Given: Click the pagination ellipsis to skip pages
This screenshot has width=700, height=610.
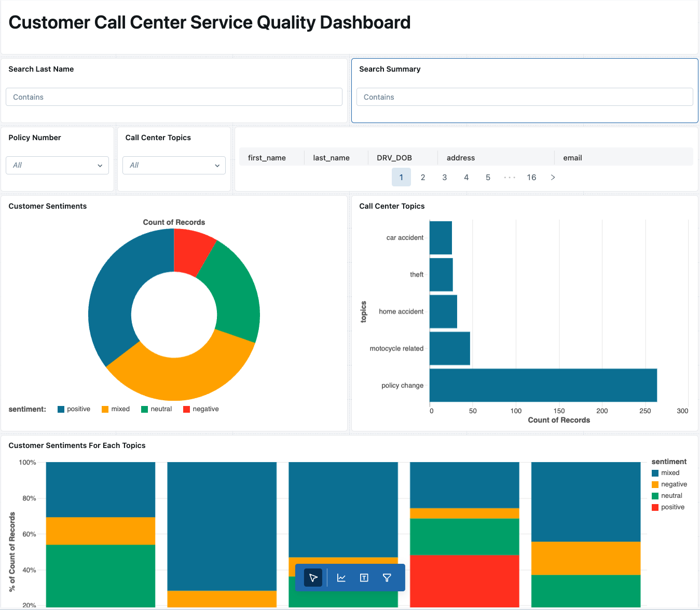Looking at the screenshot, I should [x=510, y=178].
